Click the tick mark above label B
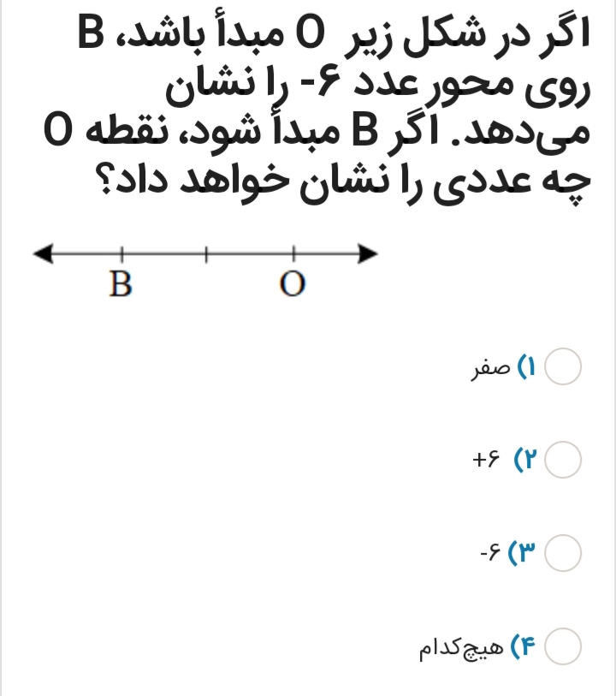This screenshot has height=696, width=616. click(122, 252)
